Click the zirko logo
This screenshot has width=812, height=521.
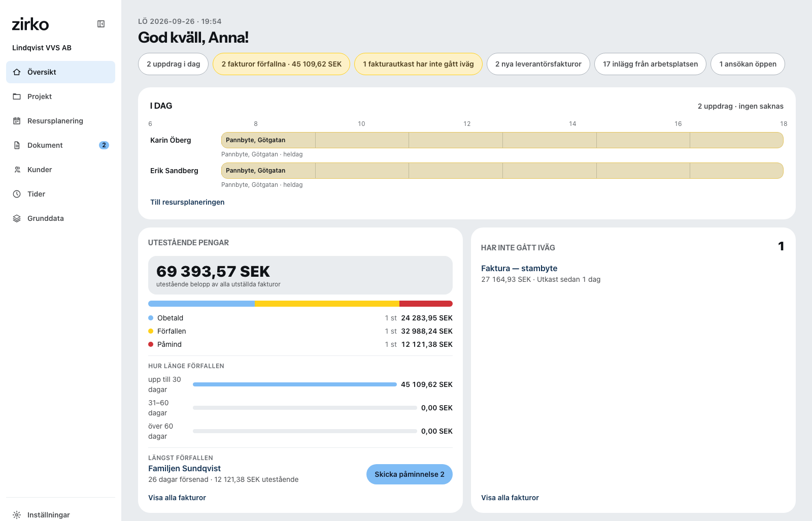click(30, 24)
